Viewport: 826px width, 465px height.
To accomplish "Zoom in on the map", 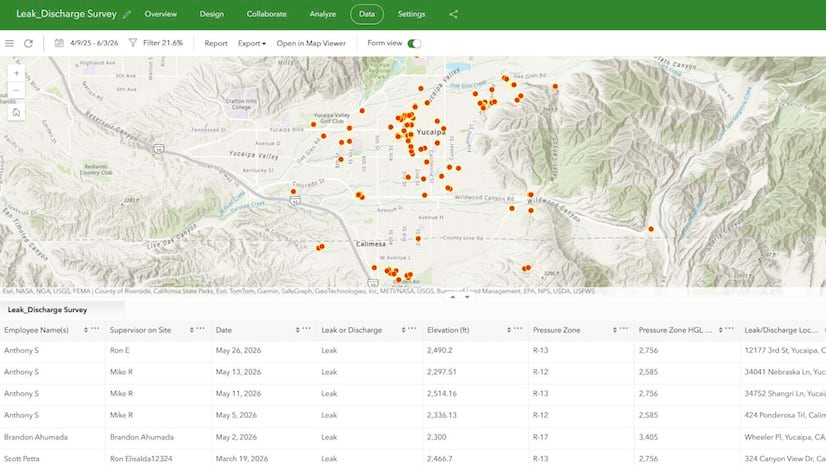I will coord(16,73).
